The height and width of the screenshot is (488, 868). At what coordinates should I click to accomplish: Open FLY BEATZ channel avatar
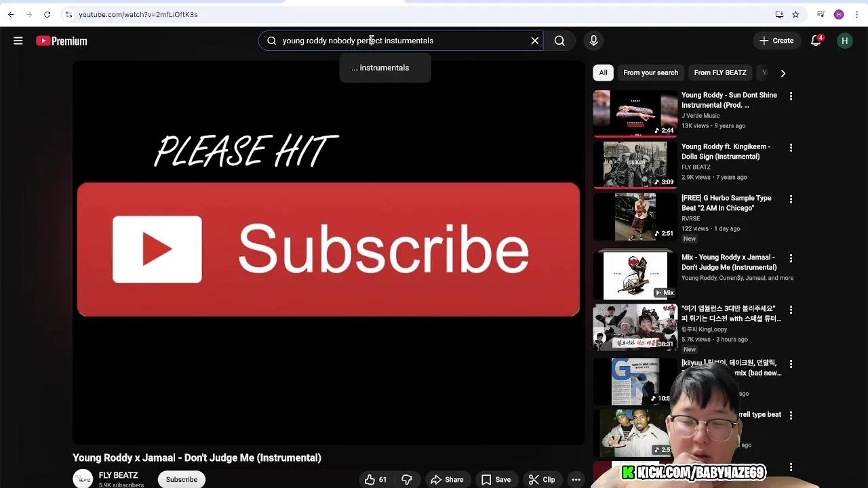click(83, 479)
